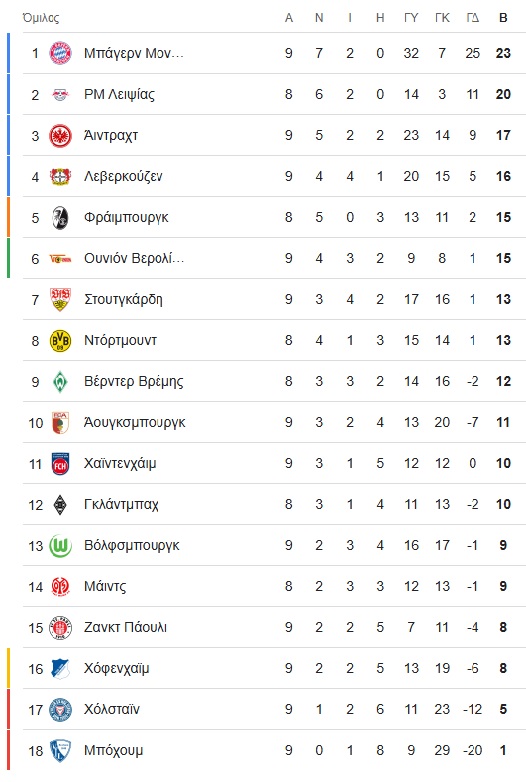Click the Werder Bremen diamond logo

pyautogui.click(x=60, y=382)
